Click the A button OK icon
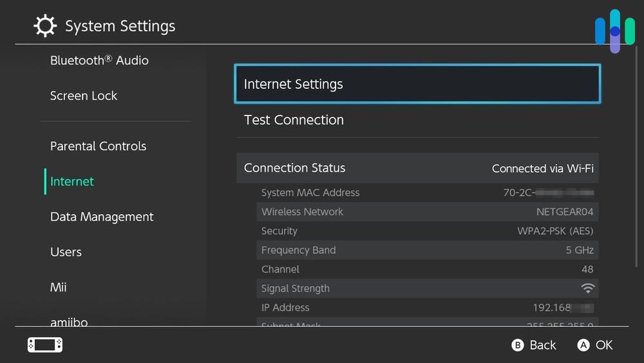This screenshot has width=644, height=363. pyautogui.click(x=583, y=345)
